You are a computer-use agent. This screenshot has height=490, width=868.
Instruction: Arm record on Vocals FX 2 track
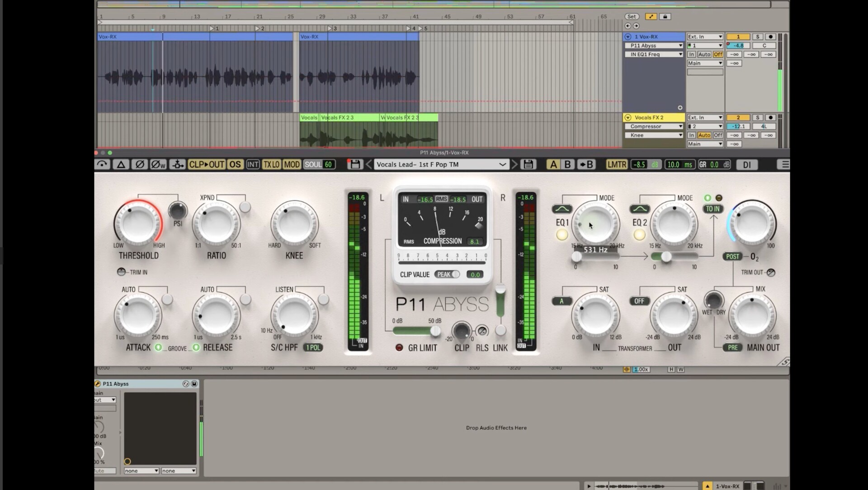click(771, 118)
